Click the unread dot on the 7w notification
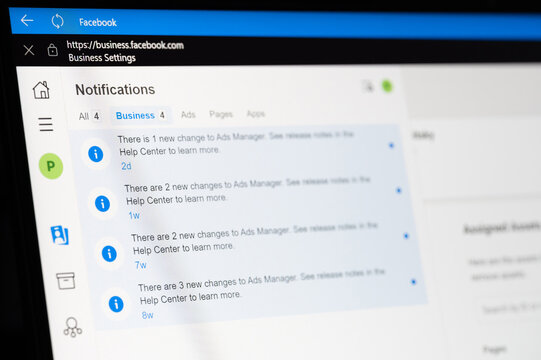 (x=406, y=236)
